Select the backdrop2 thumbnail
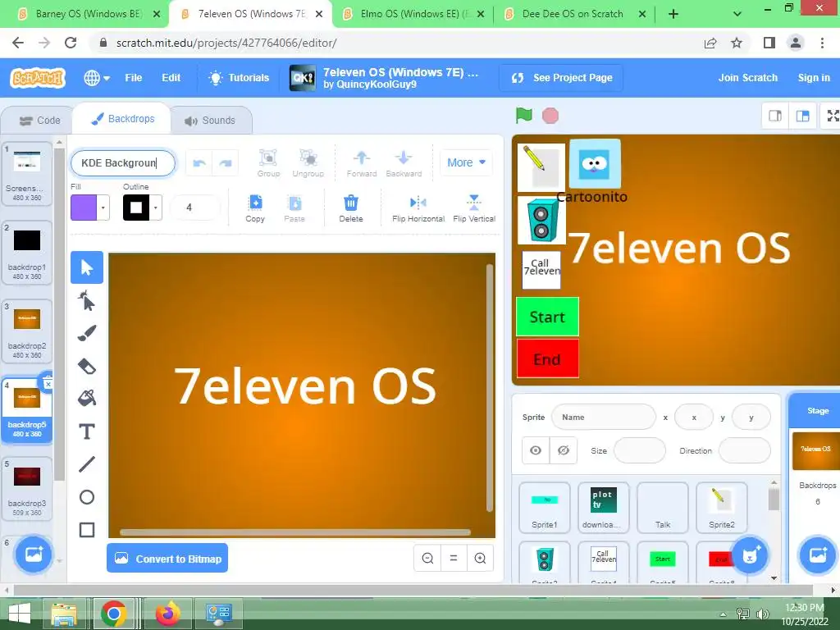This screenshot has height=630, width=840. pos(27,331)
